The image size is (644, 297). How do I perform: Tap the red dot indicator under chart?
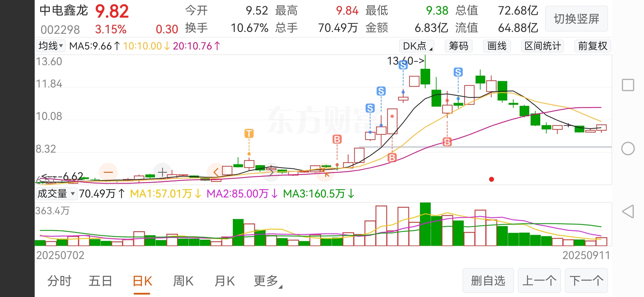click(x=492, y=180)
